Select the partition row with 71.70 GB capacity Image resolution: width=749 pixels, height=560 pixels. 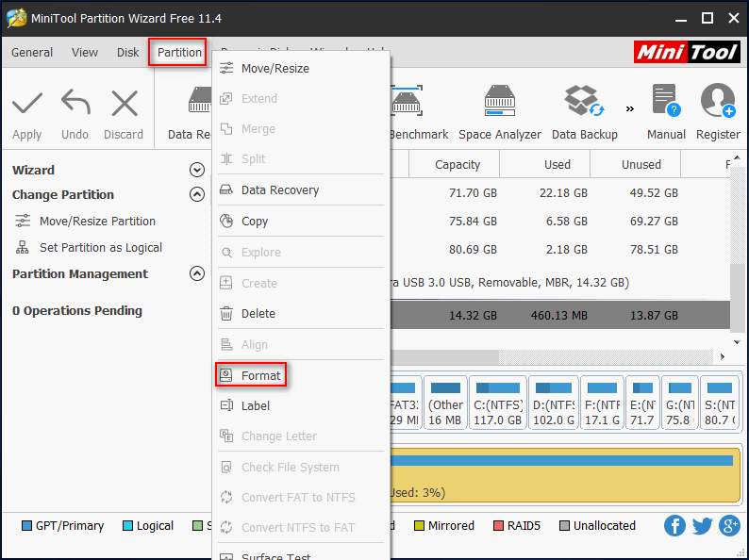point(560,193)
